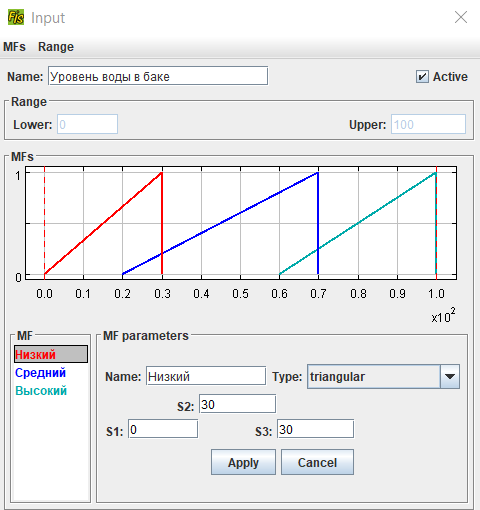Click the teal Высокий line in the plot
Viewport: 480px width, 510px height.
[358, 223]
